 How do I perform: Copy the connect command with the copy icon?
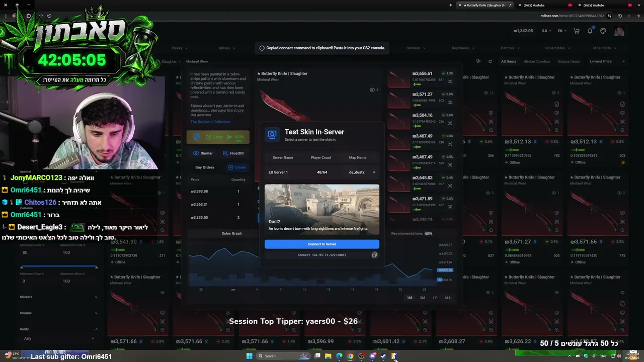374,255
